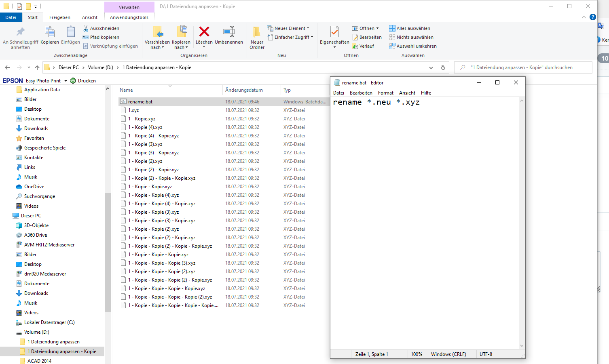Select ACAD 2014 folder in tree
The height and width of the screenshot is (364, 609).
click(39, 361)
